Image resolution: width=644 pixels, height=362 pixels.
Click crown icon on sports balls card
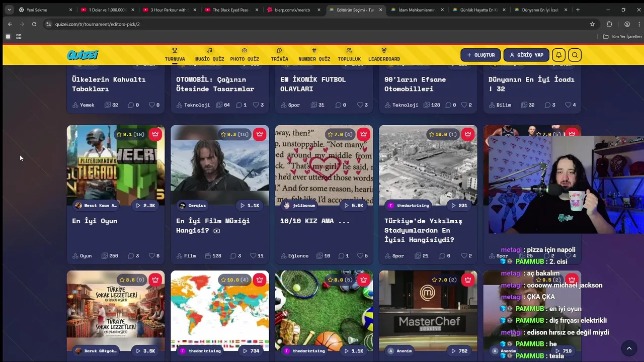click(363, 280)
